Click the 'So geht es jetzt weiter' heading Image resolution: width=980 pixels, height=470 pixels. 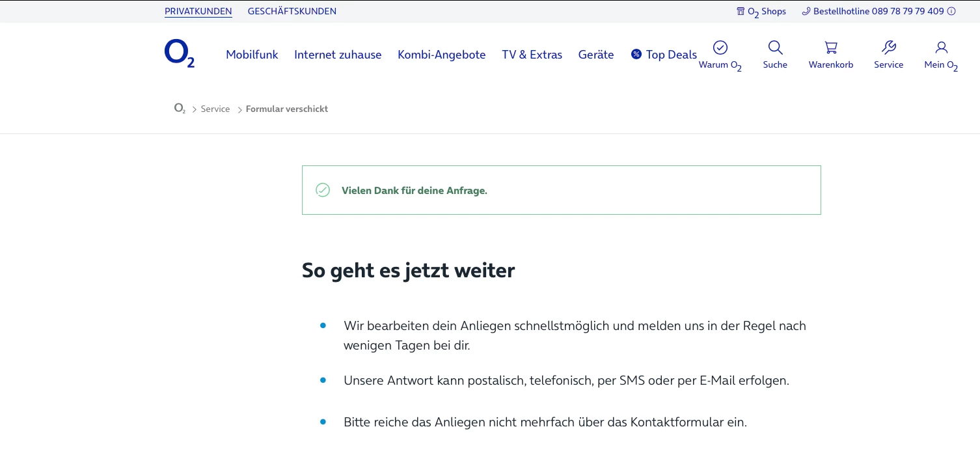tap(409, 270)
